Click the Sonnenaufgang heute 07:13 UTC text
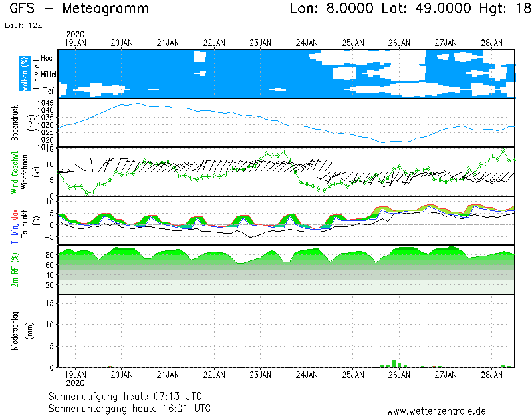This screenshot has height=416, width=532. (130, 396)
